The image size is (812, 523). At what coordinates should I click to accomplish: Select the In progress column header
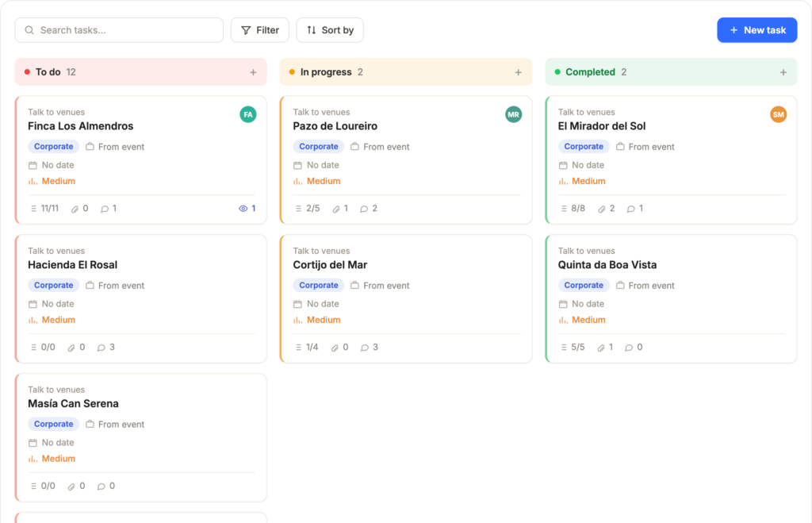pyautogui.click(x=405, y=72)
